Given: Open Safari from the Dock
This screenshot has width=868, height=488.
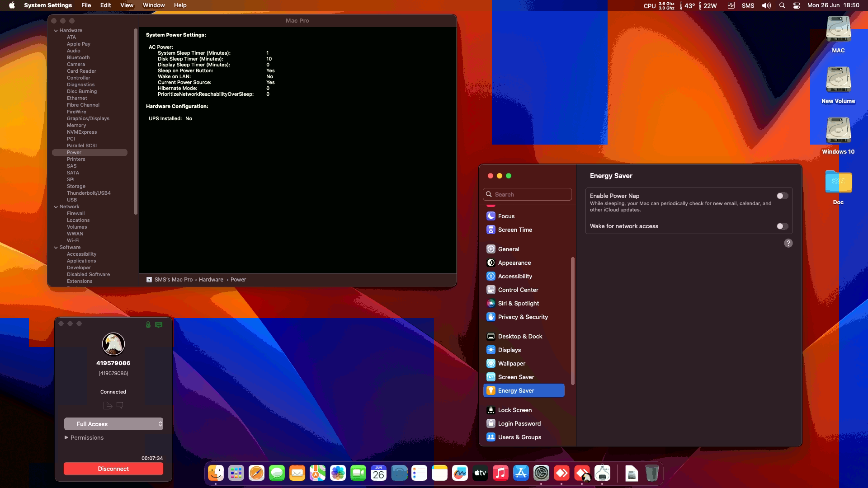Looking at the screenshot, I should [256, 473].
